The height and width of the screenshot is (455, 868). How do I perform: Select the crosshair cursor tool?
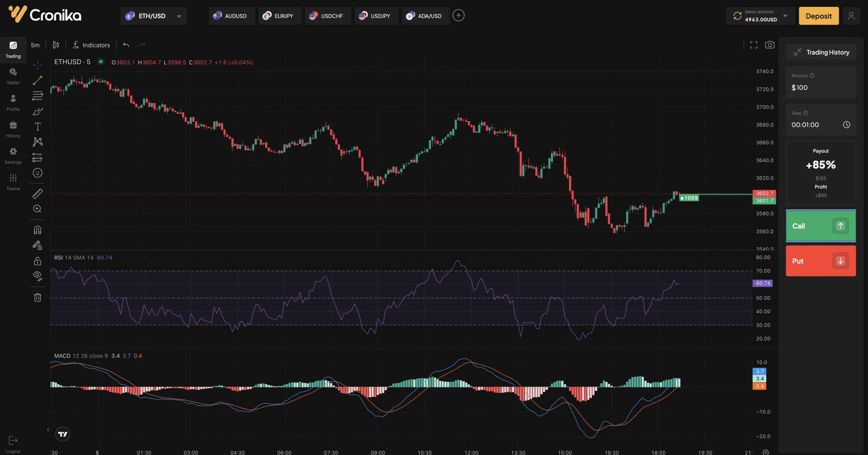38,64
